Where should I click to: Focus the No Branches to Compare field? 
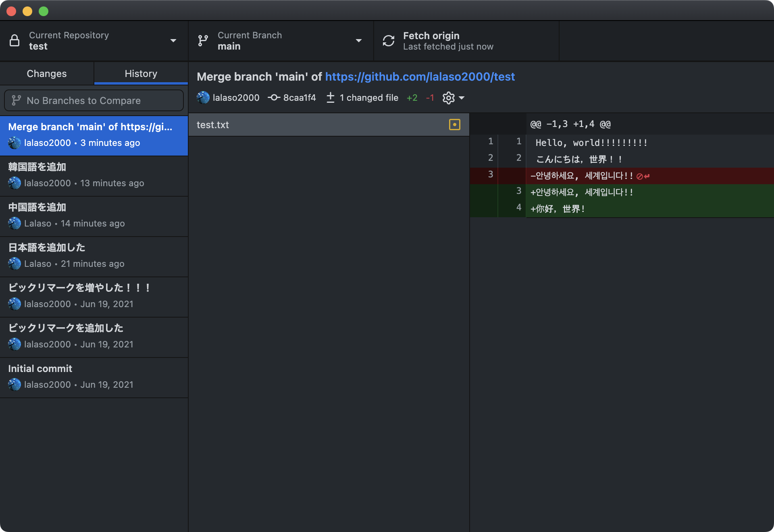point(94,100)
